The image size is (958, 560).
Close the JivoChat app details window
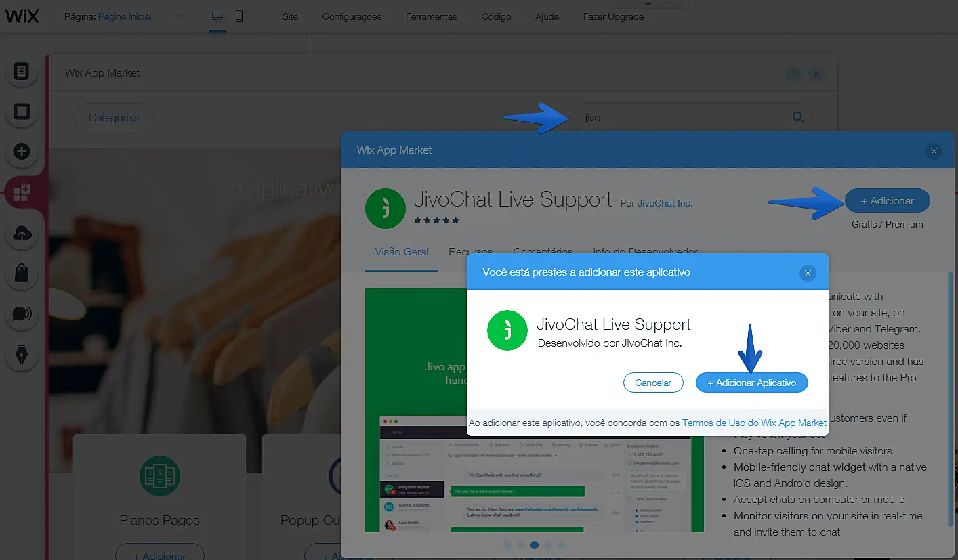(x=934, y=151)
